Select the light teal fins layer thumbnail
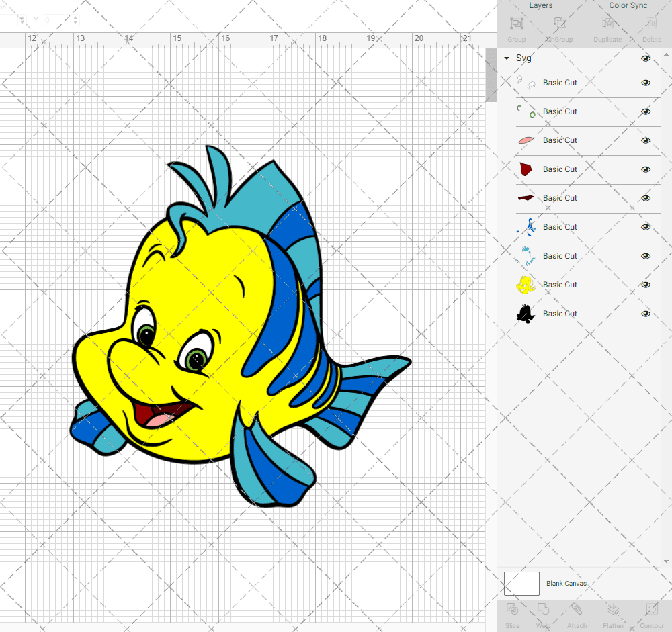 pyautogui.click(x=526, y=256)
